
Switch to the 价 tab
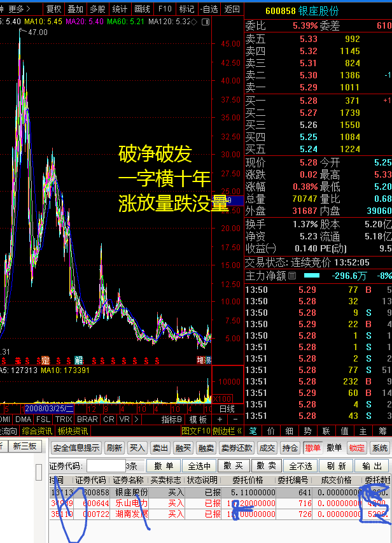(x=271, y=431)
